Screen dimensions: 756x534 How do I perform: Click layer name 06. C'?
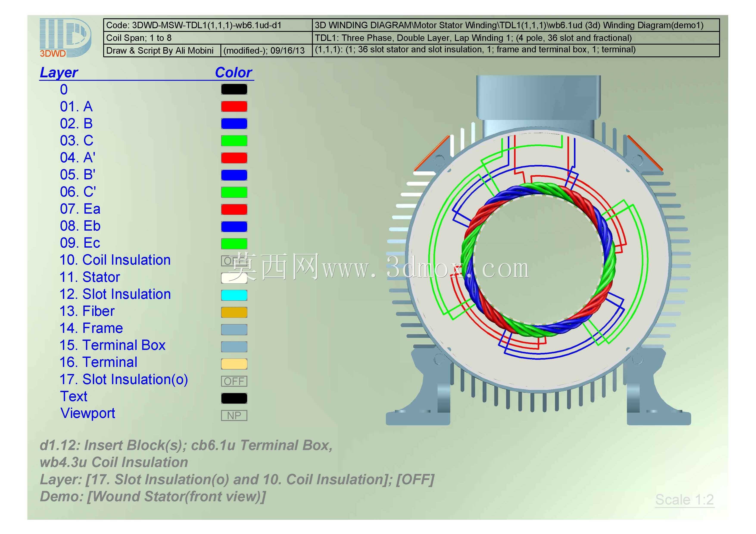pos(78,192)
